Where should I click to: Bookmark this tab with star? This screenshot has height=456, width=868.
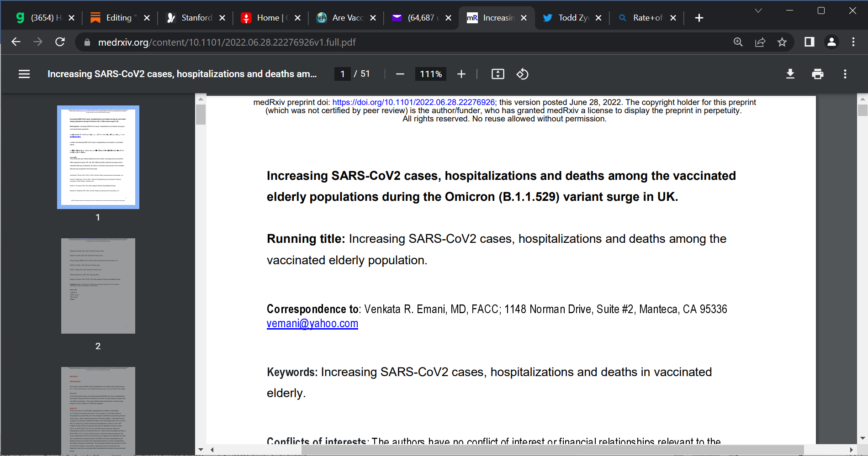[x=782, y=42]
